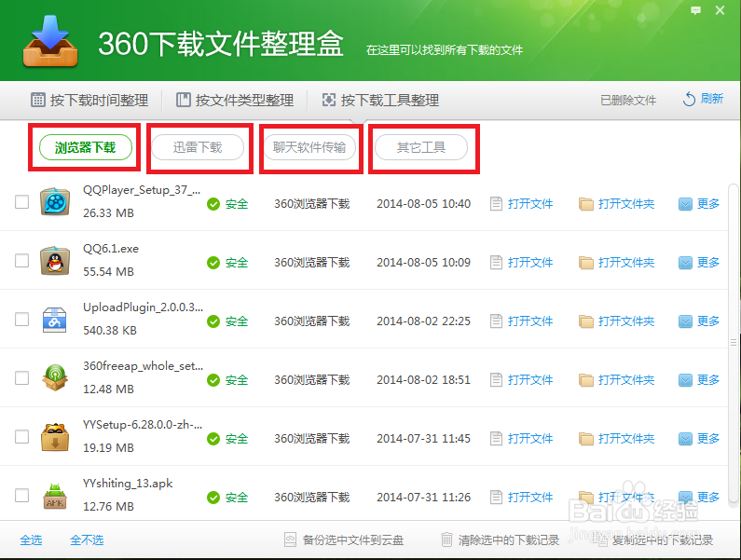Click the 360freeap_whole_set package icon

(x=55, y=377)
